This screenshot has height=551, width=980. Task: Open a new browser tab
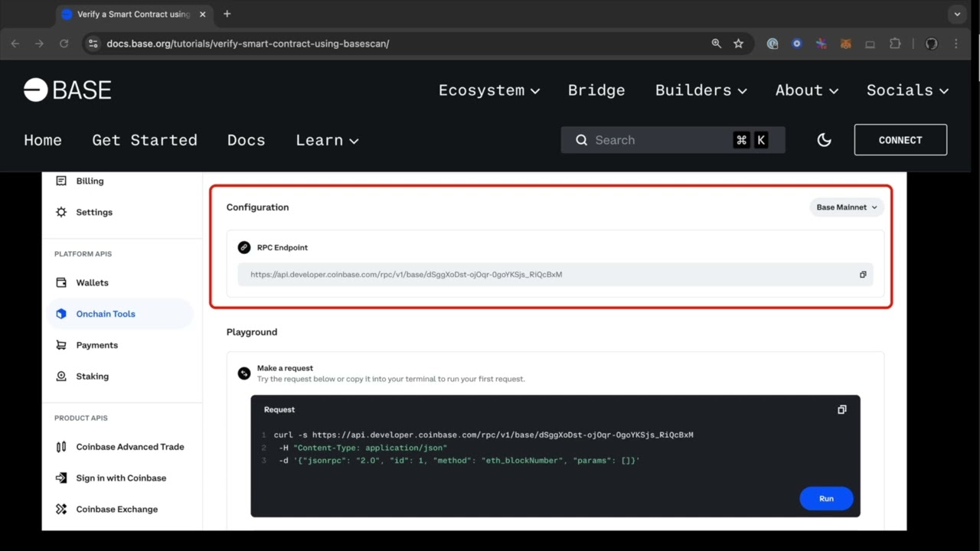coord(227,14)
